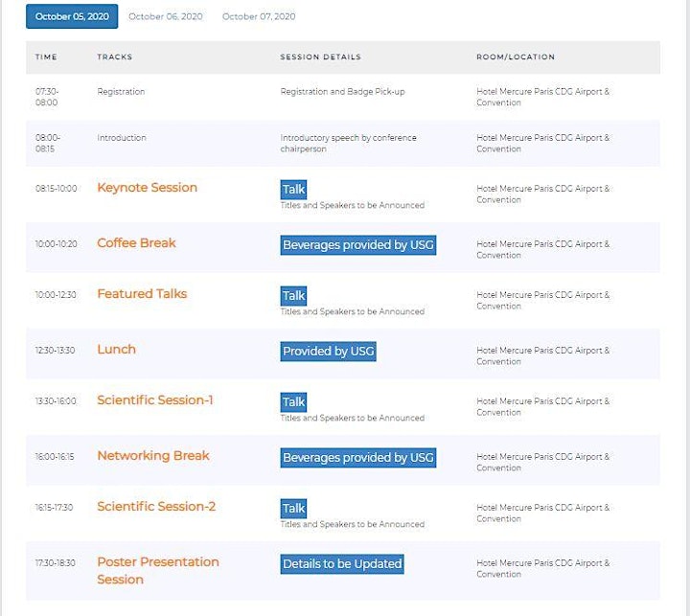This screenshot has height=616, width=690.
Task: Click the Provided by USG lunch badge
Action: pos(329,352)
